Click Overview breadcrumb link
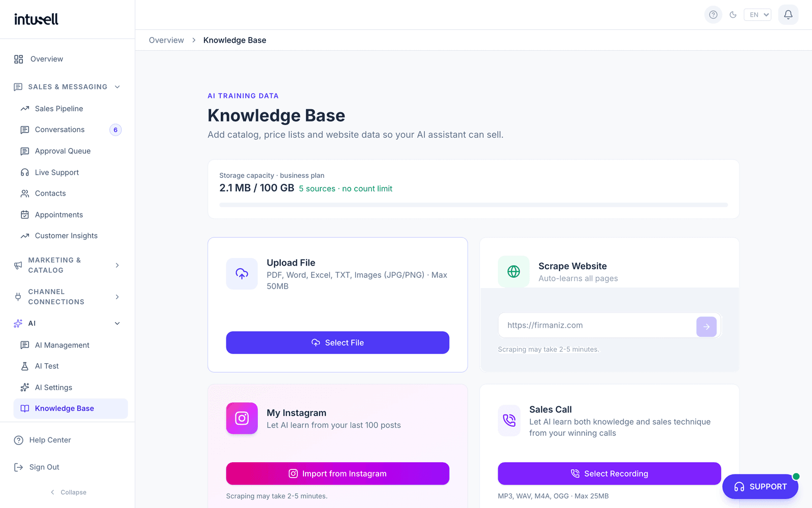Viewport: 812px width, 508px height. (x=166, y=40)
